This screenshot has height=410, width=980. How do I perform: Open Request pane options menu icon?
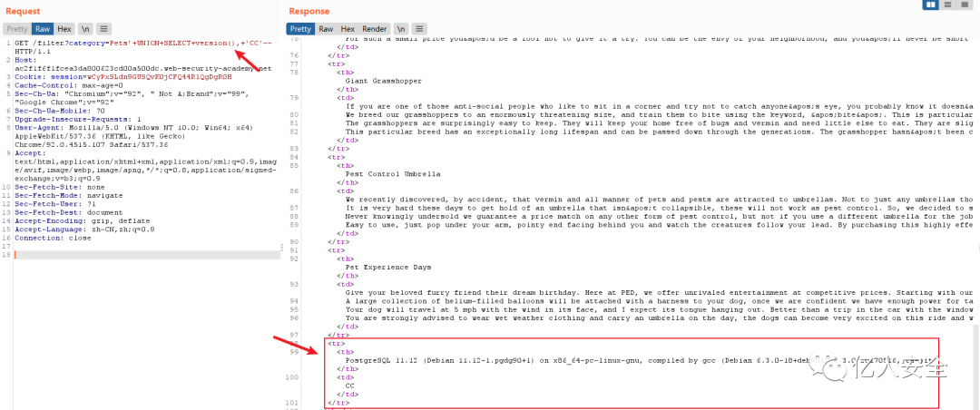click(x=103, y=29)
